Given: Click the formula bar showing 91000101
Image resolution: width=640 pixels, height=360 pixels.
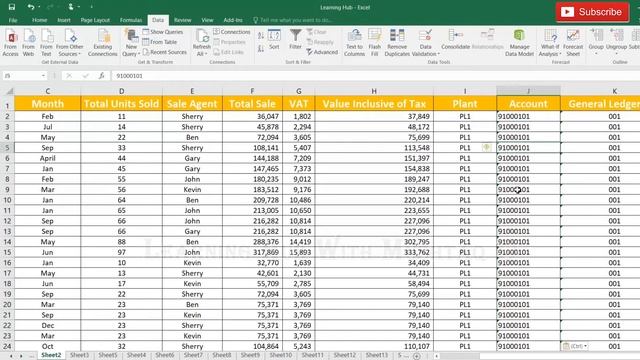Looking at the screenshot, I should point(376,76).
